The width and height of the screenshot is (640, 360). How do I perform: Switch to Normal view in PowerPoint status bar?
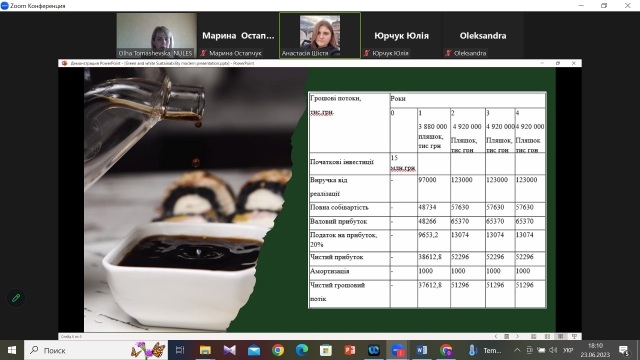[533, 336]
